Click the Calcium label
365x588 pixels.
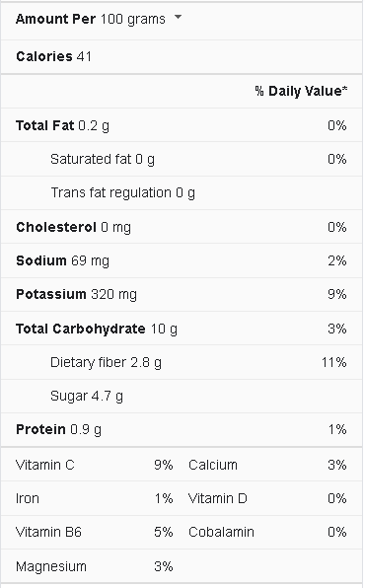(213, 465)
